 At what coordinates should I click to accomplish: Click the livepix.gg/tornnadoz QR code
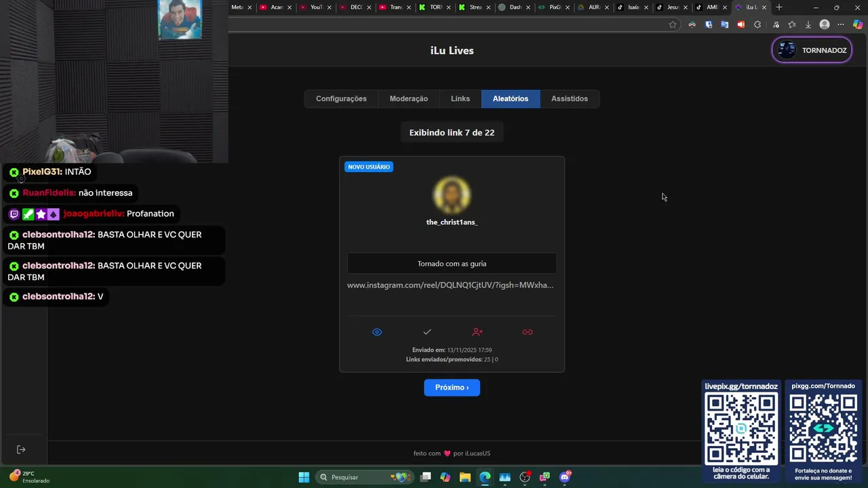pos(741,429)
